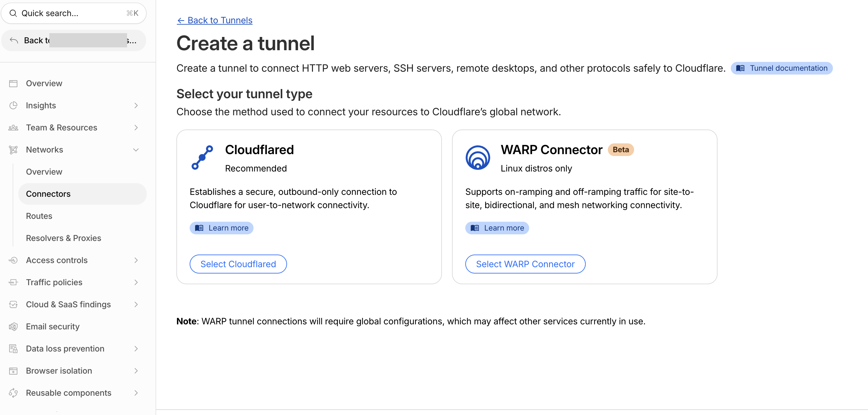The image size is (868, 415).
Task: Follow the Back to Tunnels link
Action: pos(215,21)
